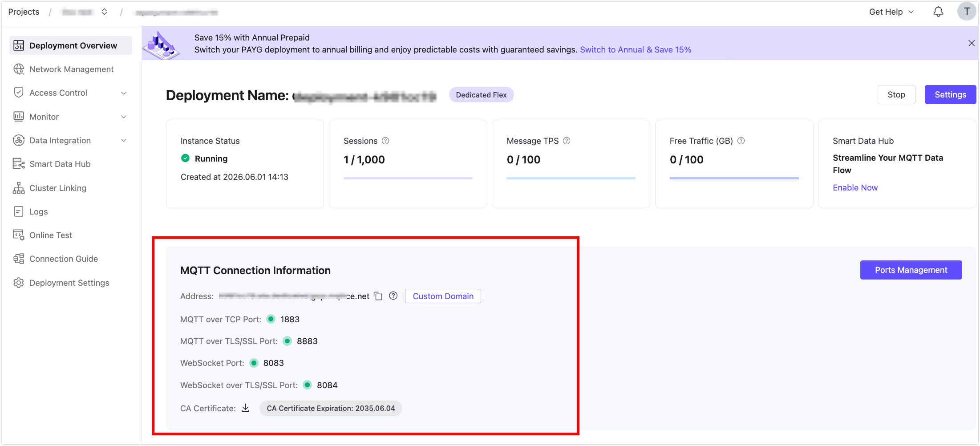Click the Message TPS usage progress bar
Image resolution: width=980 pixels, height=446 pixels.
pyautogui.click(x=571, y=178)
